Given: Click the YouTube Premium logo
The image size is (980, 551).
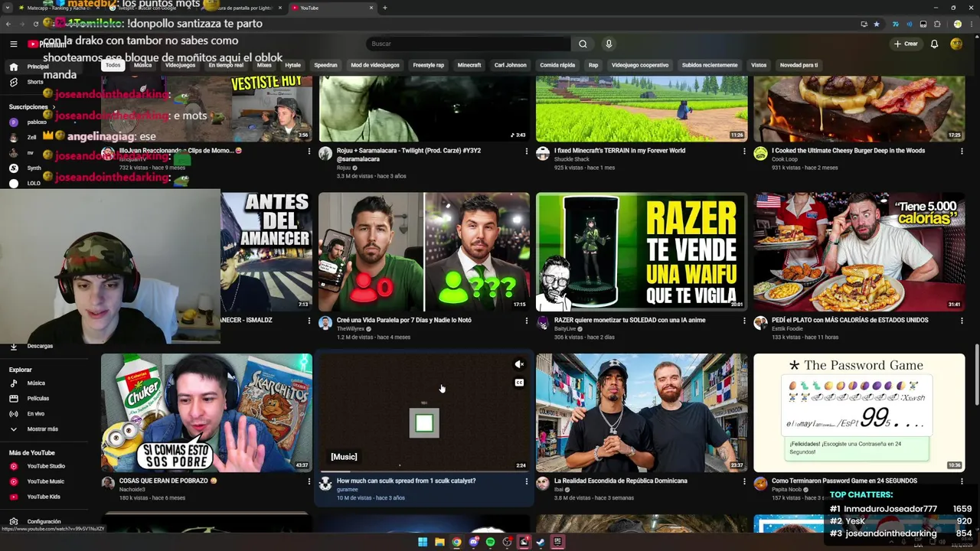Looking at the screenshot, I should 47,44.
